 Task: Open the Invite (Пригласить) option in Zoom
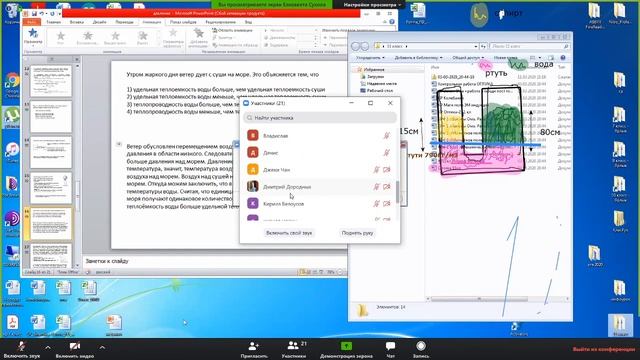coord(254,350)
